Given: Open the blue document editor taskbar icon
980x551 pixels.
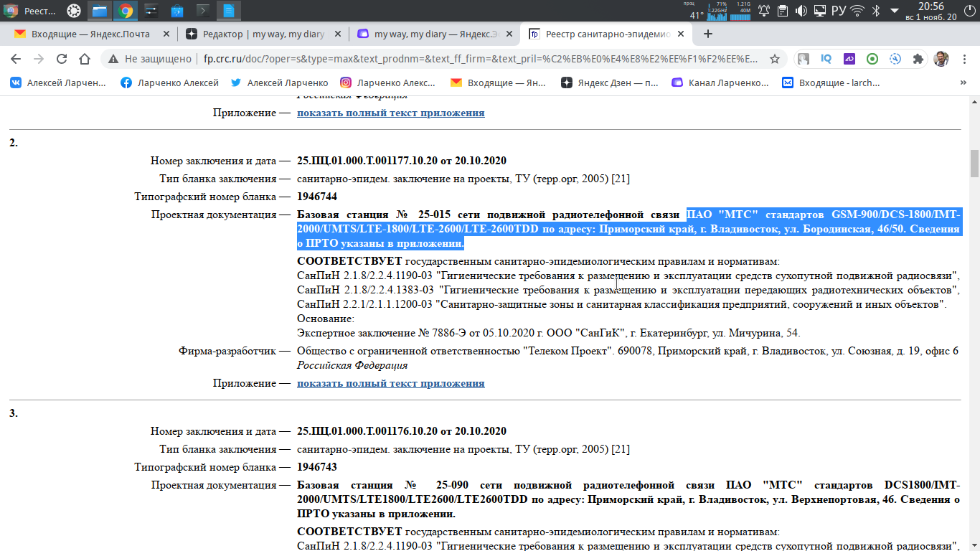Looking at the screenshot, I should click(x=229, y=11).
